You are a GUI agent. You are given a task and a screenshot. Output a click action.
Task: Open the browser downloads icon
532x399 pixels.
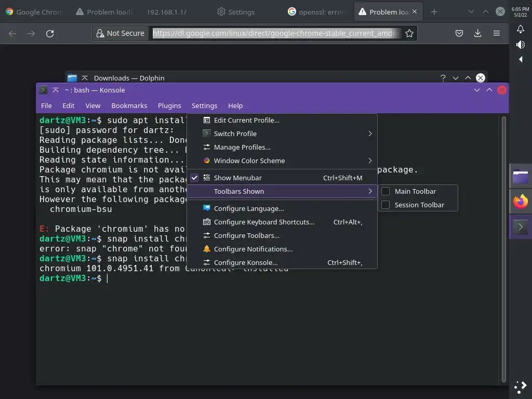pyautogui.click(x=478, y=33)
